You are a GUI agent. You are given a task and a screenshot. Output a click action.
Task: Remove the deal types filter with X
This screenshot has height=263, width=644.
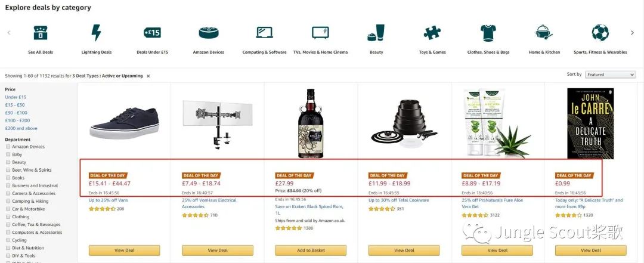(148, 76)
